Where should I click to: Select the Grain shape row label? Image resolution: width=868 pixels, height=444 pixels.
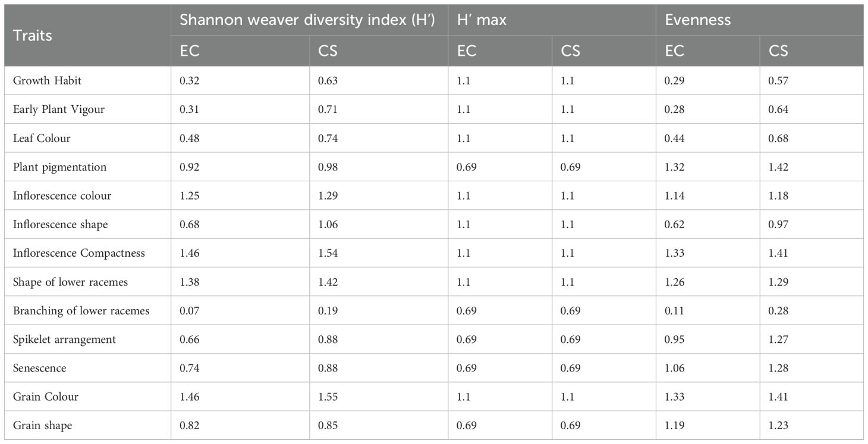[x=43, y=426]
